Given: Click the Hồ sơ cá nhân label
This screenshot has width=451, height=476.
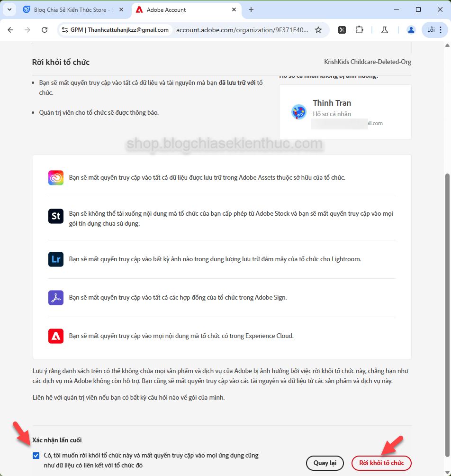Looking at the screenshot, I should point(332,114).
